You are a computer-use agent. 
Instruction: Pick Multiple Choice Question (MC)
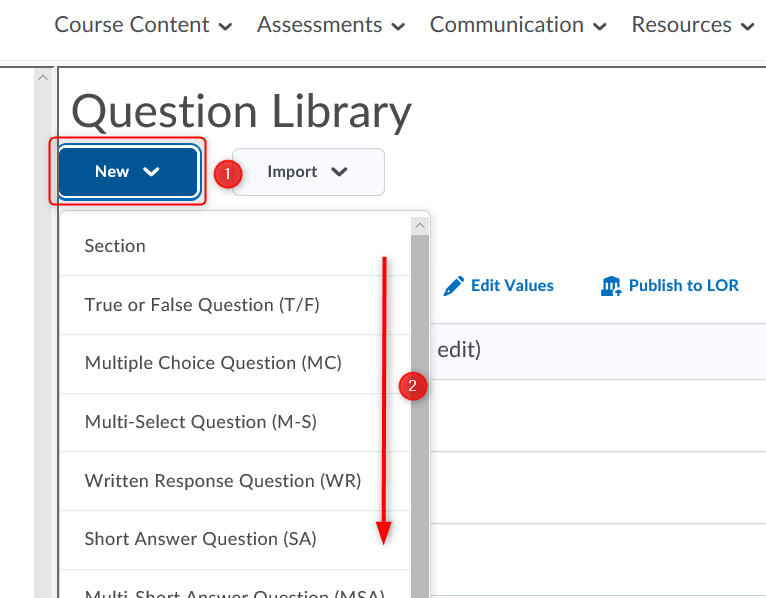pyautogui.click(x=213, y=363)
